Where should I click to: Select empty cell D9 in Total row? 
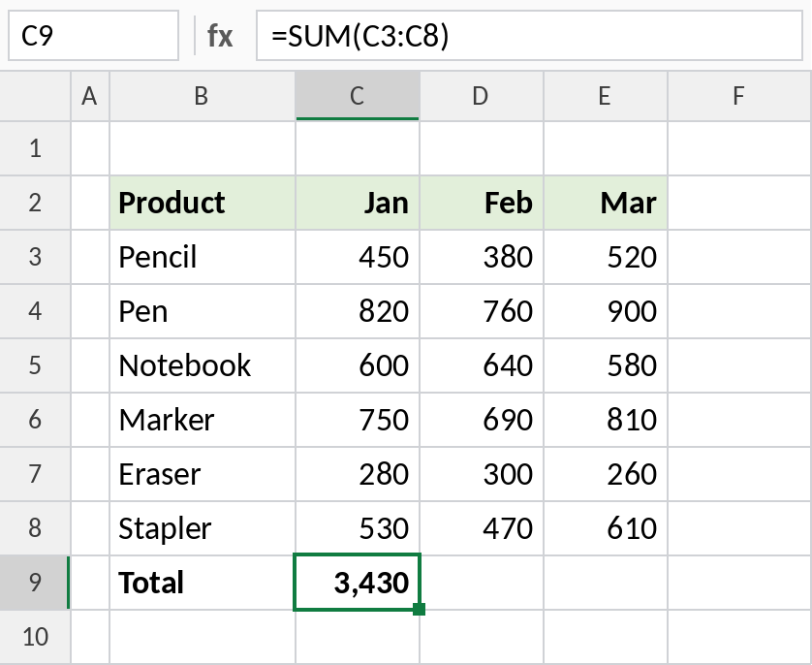[x=483, y=583]
